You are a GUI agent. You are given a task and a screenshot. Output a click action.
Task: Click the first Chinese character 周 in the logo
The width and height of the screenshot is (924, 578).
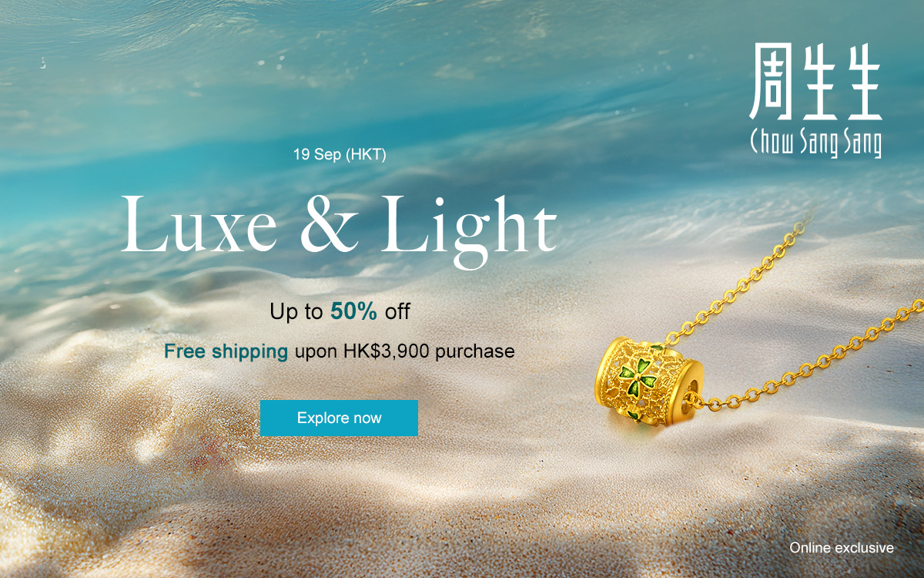(x=771, y=82)
